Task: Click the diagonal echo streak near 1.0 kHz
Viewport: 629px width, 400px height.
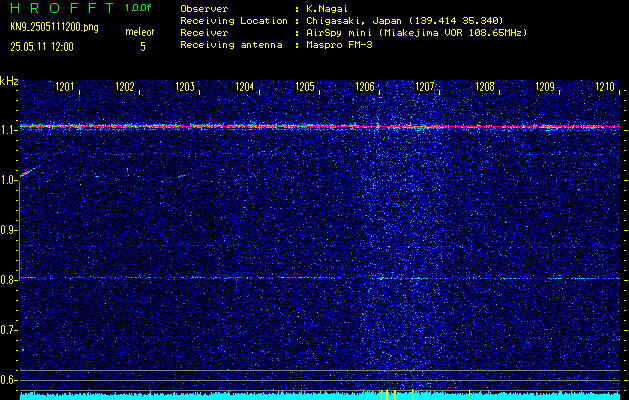Action: coord(27,172)
